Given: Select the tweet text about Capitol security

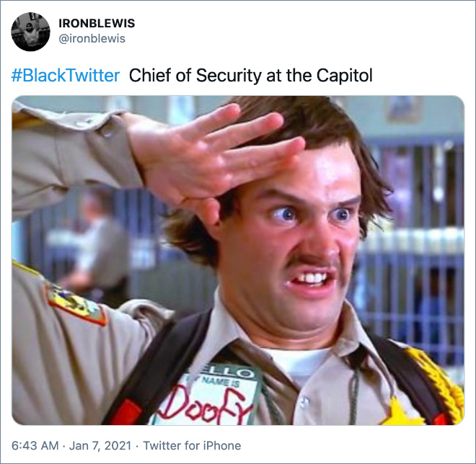Looking at the screenshot, I should (251, 76).
